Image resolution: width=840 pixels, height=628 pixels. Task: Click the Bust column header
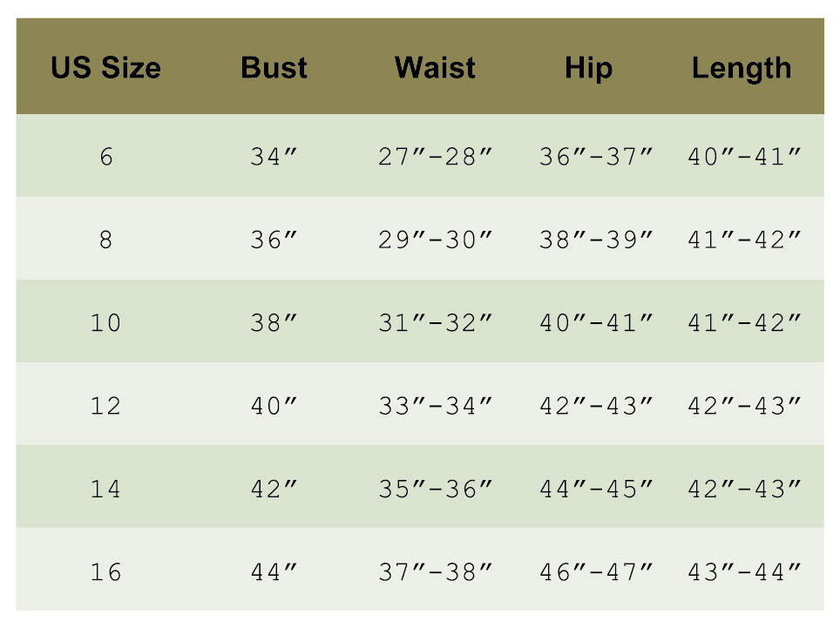(x=274, y=68)
